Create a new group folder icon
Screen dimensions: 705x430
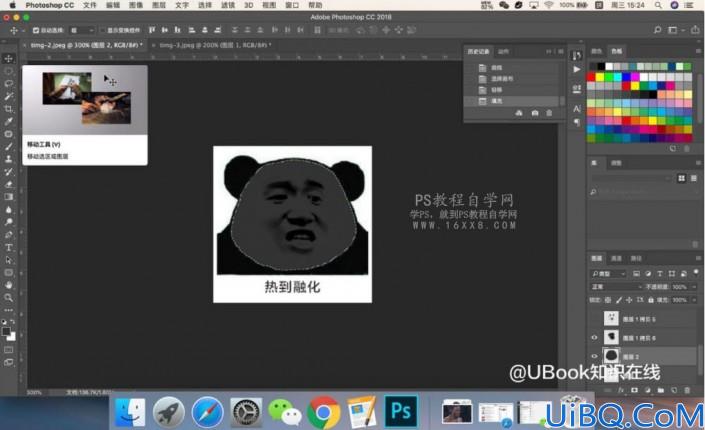[x=660, y=390]
